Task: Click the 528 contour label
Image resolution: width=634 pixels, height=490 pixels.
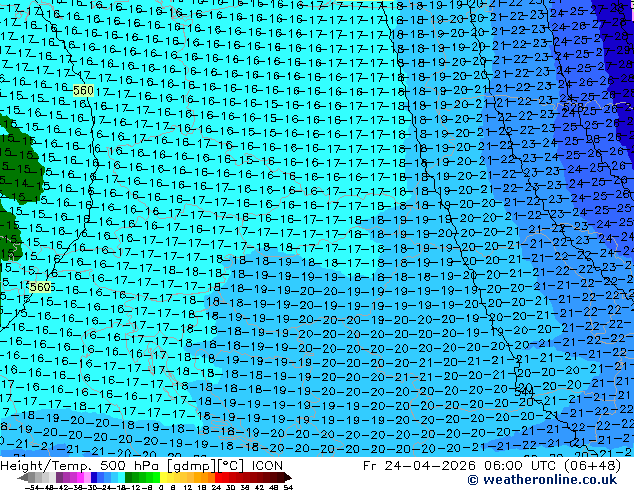Action: coord(573,108)
